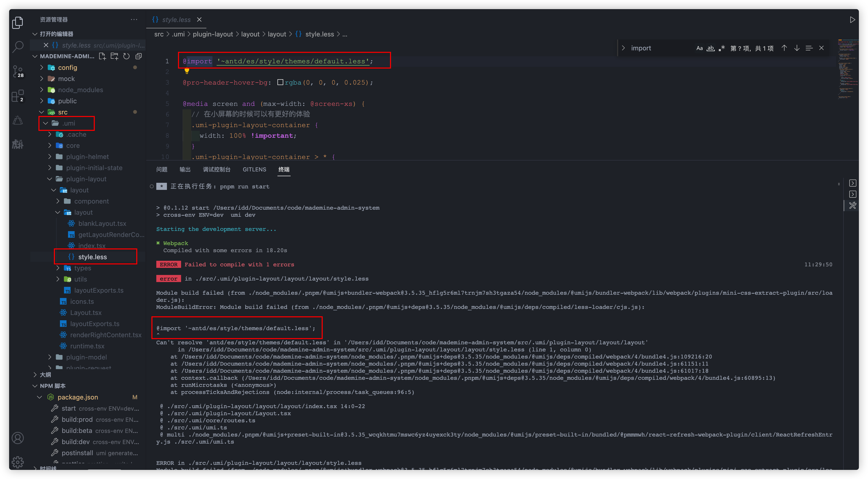Viewport: 868px width, 479px height.
Task: Click the editor minimap
Action: click(x=848, y=69)
